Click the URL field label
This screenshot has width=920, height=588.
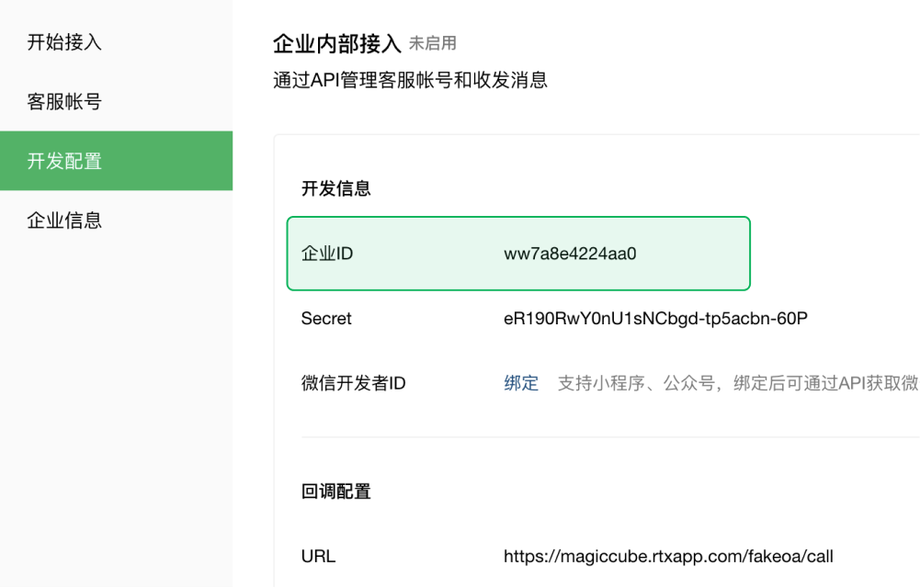pyautogui.click(x=318, y=556)
